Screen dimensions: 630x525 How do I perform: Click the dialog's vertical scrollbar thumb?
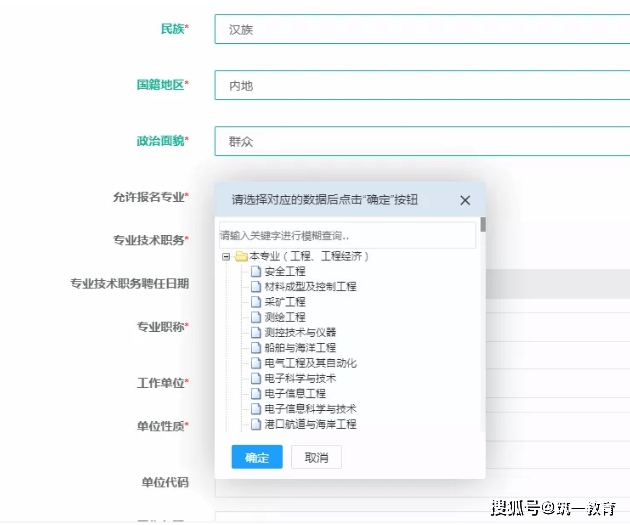tap(483, 225)
